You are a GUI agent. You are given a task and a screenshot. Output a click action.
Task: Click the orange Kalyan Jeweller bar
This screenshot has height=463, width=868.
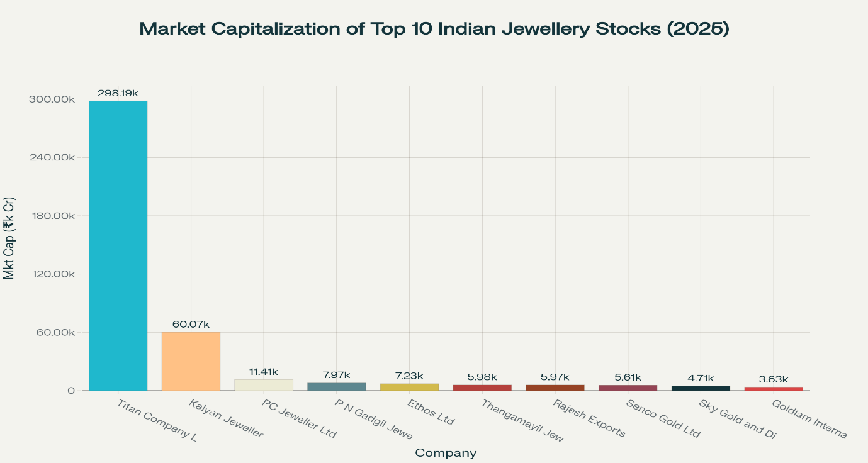pos(191,361)
